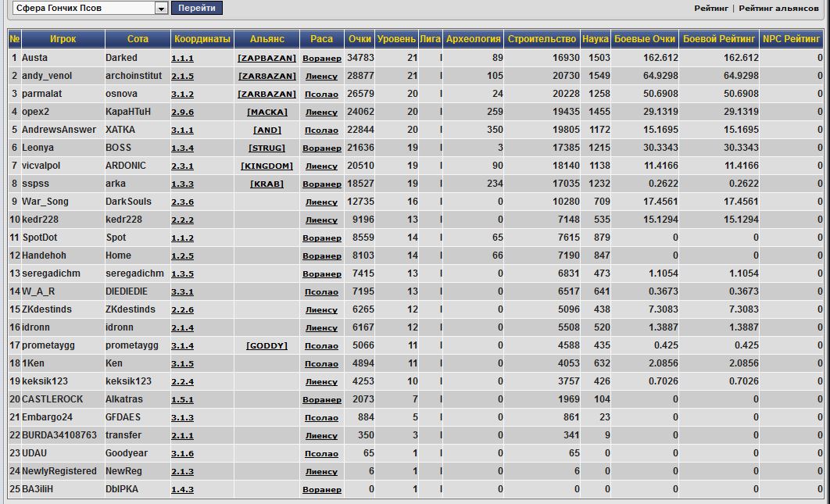This screenshot has height=504, width=830.
Task: Open the Рейтинг link at top right
Action: pos(710,9)
